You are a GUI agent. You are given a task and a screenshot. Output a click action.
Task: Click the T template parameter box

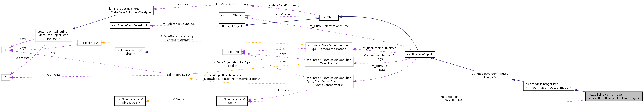[x=5, y=78]
